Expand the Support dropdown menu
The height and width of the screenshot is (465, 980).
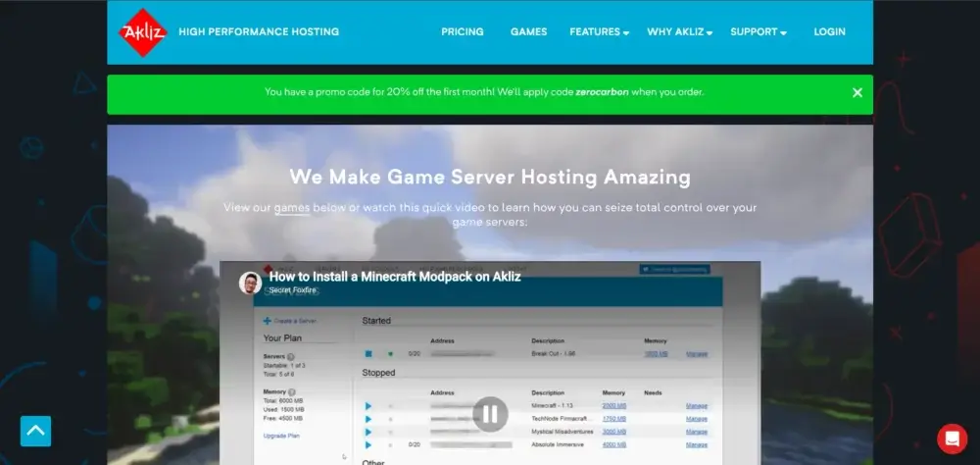coord(759,32)
